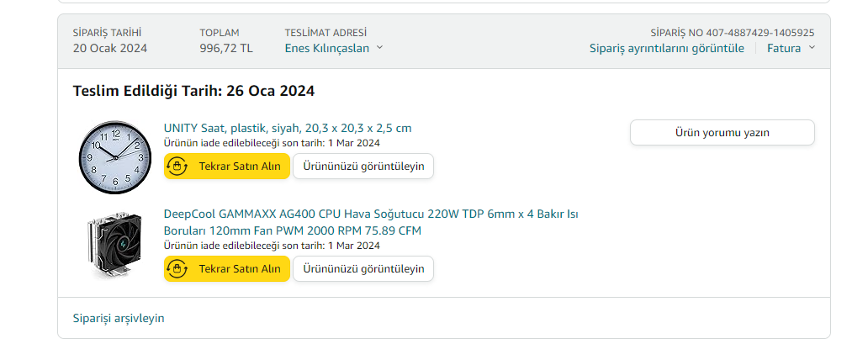Viewport: 868px width, 344px height.
Task: Click the buy-again icon beside the UNITY clock
Action: pos(177,167)
